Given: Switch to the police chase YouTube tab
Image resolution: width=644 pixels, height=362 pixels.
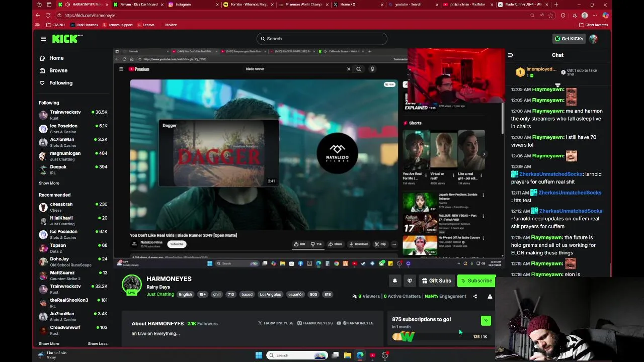Looking at the screenshot, I should coord(468,5).
